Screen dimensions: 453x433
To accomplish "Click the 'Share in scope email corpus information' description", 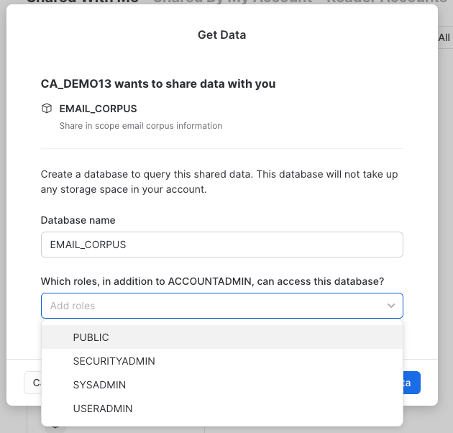I will tap(141, 126).
